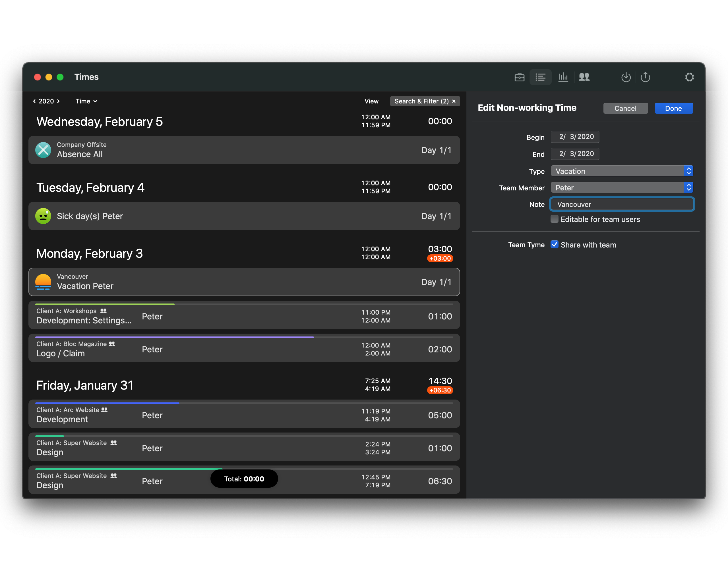Clear the Search & Filter (2) tag
This screenshot has height=582, width=728.
click(x=454, y=101)
